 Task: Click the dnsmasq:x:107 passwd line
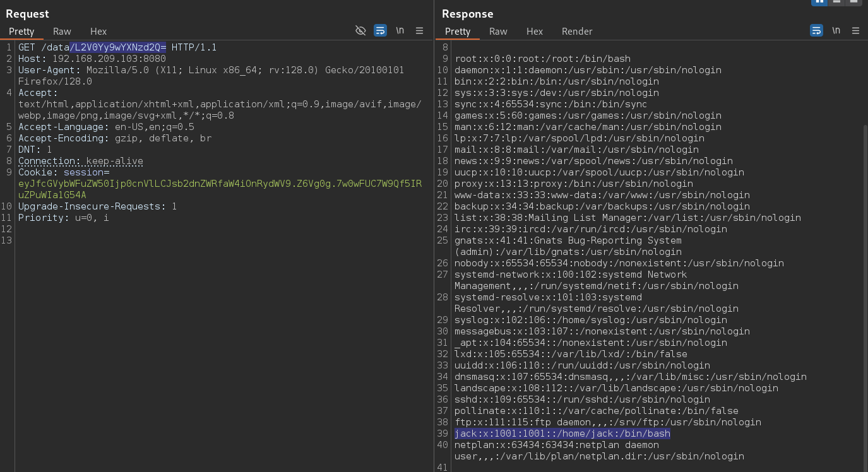631,377
